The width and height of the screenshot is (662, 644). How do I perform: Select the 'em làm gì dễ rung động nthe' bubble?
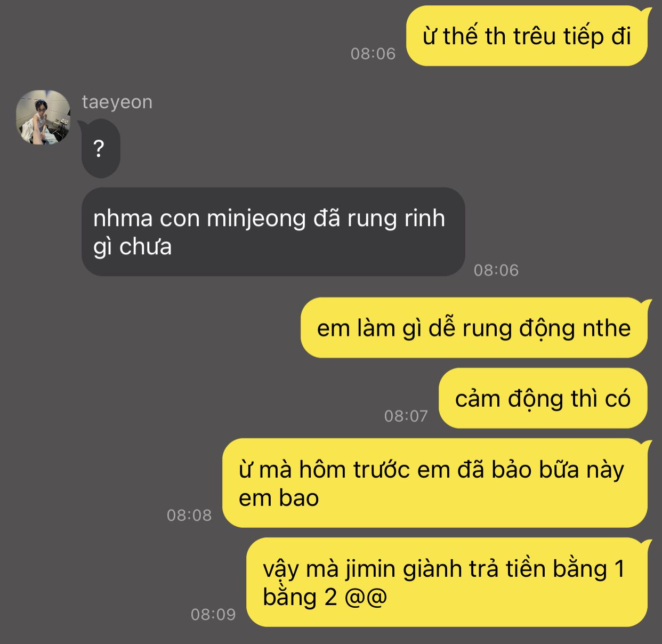[x=474, y=328]
